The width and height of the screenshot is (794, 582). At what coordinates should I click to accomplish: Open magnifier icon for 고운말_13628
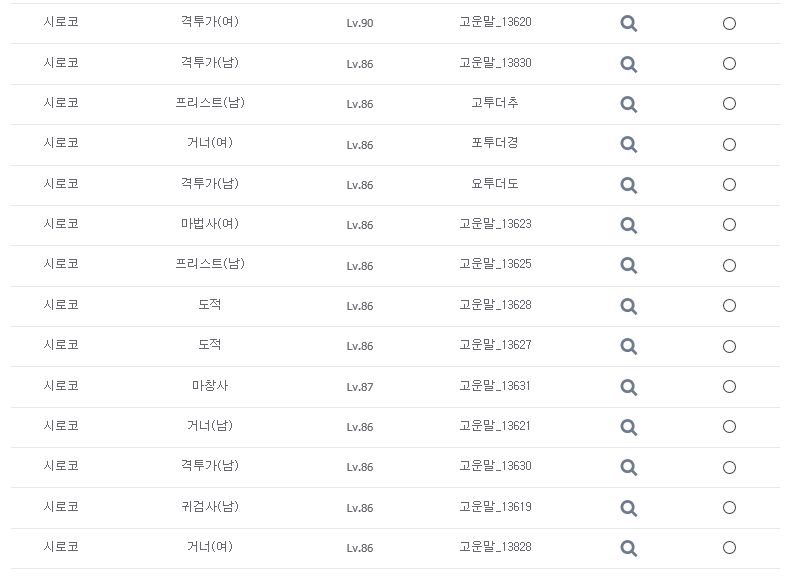[x=629, y=306]
